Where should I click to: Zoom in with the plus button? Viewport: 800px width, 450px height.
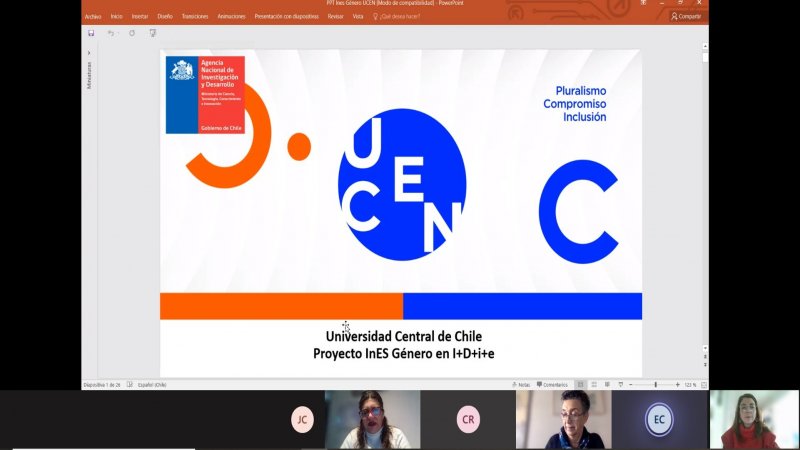[678, 385]
